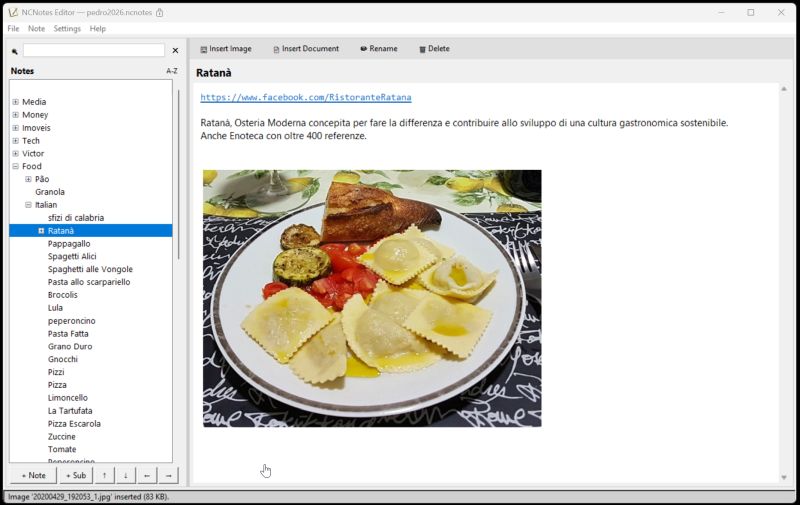Click the status bar image inserted message
Screen dimensions: 800x505
89,497
